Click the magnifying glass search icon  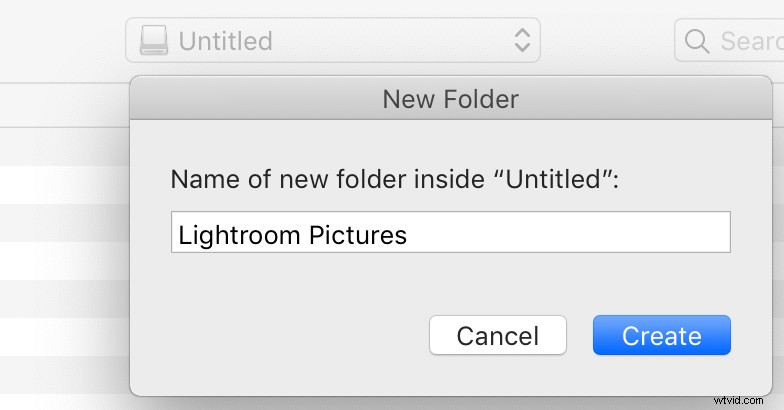click(x=696, y=41)
